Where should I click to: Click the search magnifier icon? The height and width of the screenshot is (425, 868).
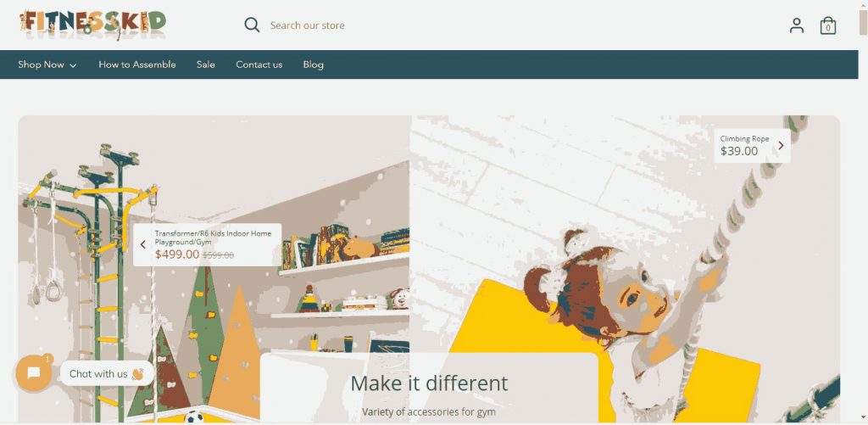point(252,25)
